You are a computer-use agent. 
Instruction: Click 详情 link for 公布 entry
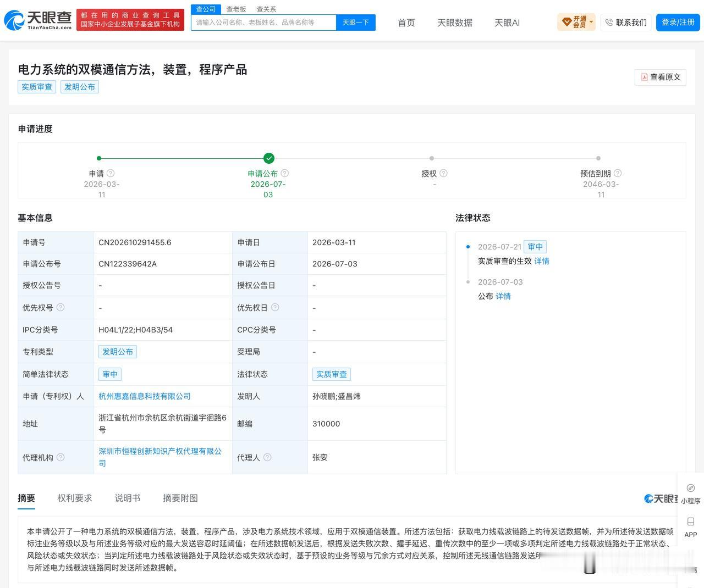[503, 296]
